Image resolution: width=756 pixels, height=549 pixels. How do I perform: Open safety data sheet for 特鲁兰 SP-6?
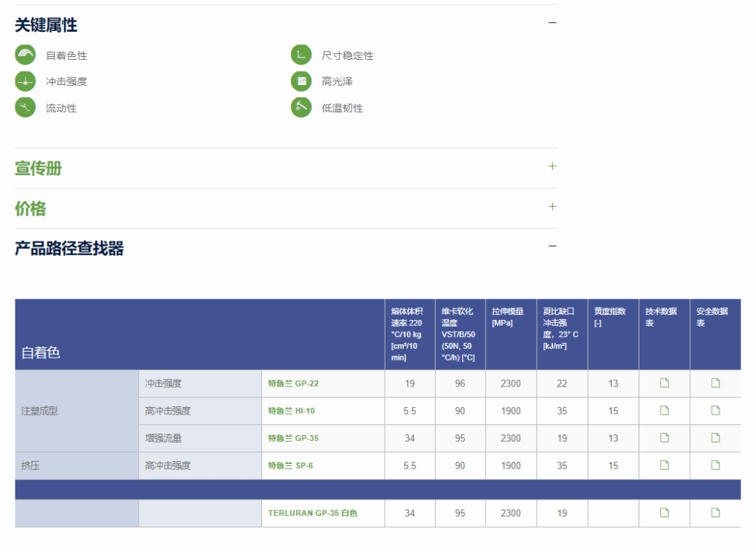(x=715, y=466)
